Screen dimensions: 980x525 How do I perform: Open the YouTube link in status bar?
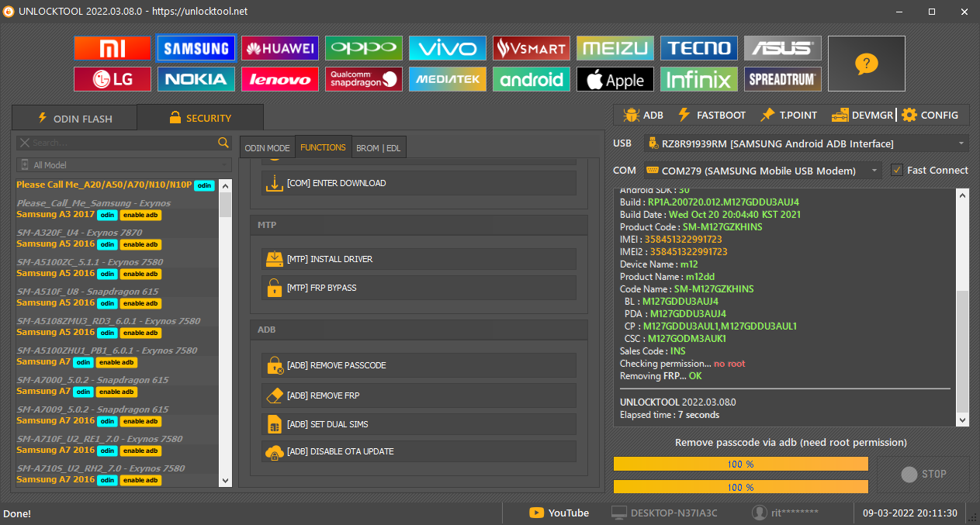tap(559, 513)
